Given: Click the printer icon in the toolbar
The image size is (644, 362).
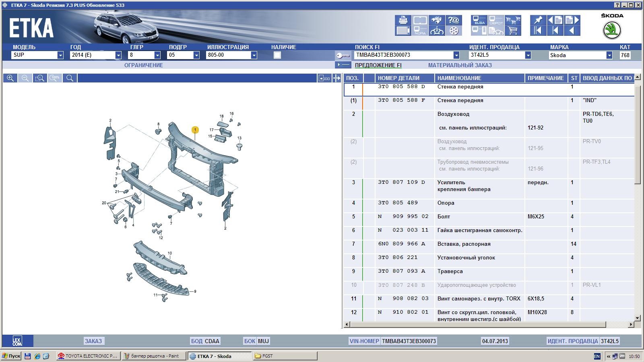Looking at the screenshot, I should coord(402,20).
